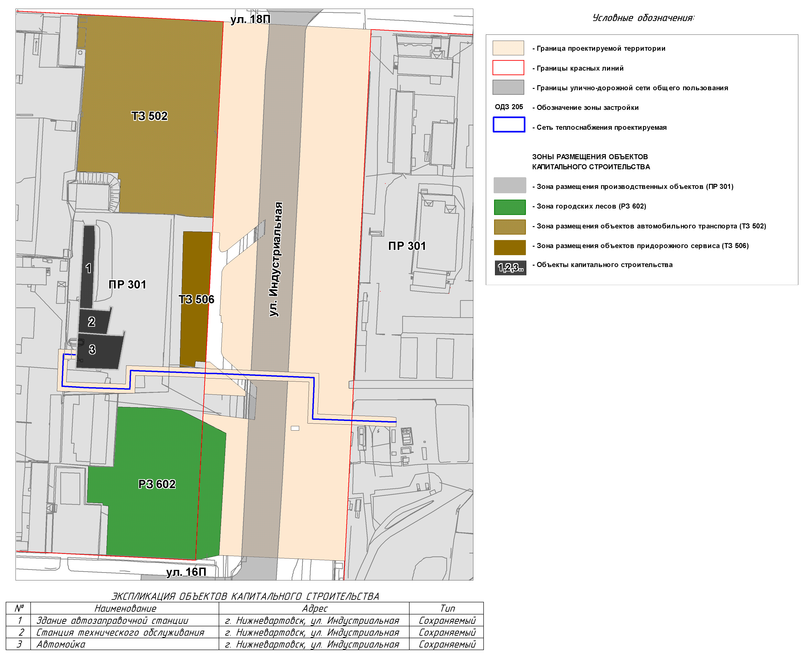
Task: Click the Наименование column header
Action: 125,608
